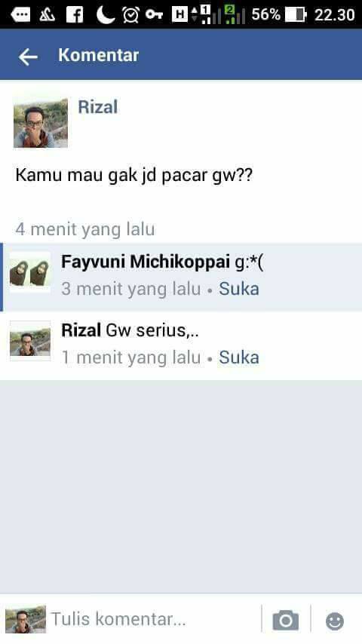Tap Rizal's post profile picture
362x644 pixels.
[x=41, y=123]
